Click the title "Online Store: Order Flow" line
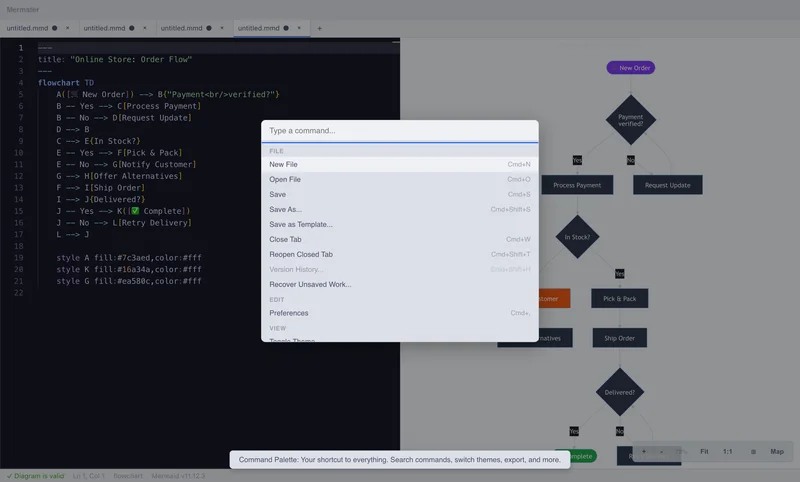Image resolution: width=800 pixels, height=482 pixels. click(115, 59)
